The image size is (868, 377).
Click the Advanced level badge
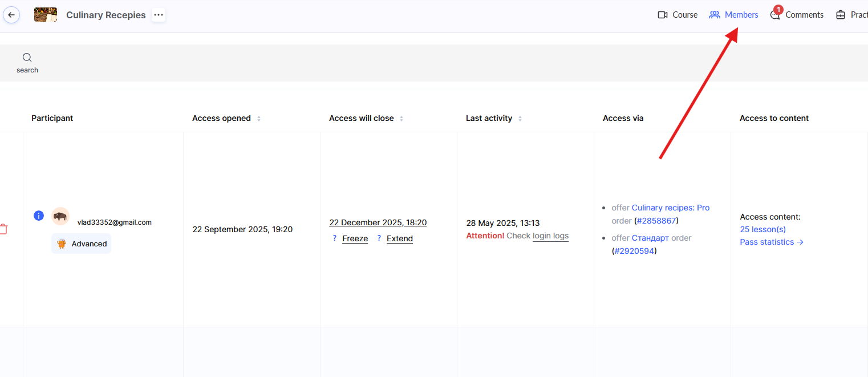pyautogui.click(x=82, y=244)
